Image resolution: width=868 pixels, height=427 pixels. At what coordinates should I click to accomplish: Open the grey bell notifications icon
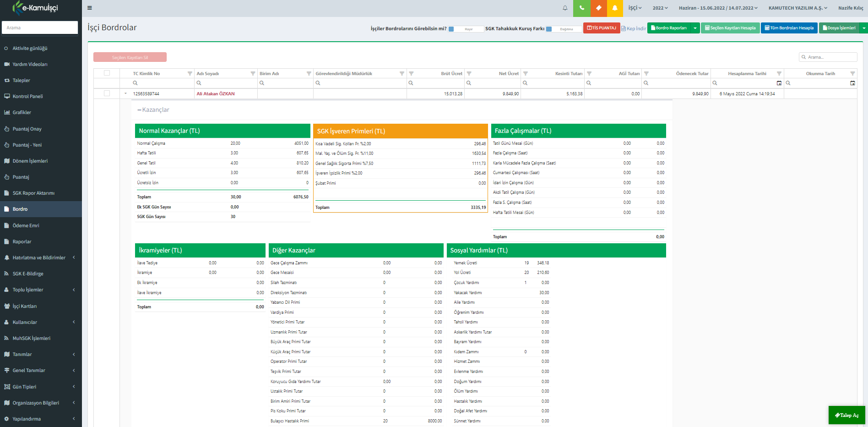click(565, 8)
